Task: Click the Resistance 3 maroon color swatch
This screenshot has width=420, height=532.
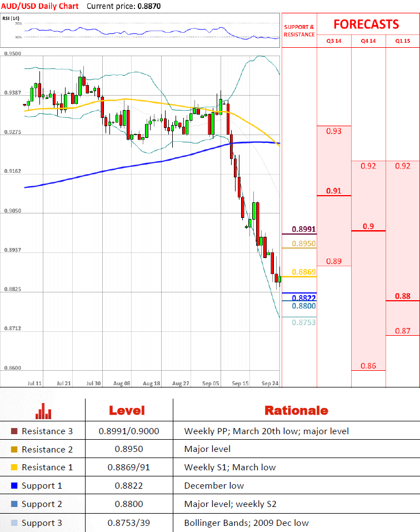Action: pos(14,431)
